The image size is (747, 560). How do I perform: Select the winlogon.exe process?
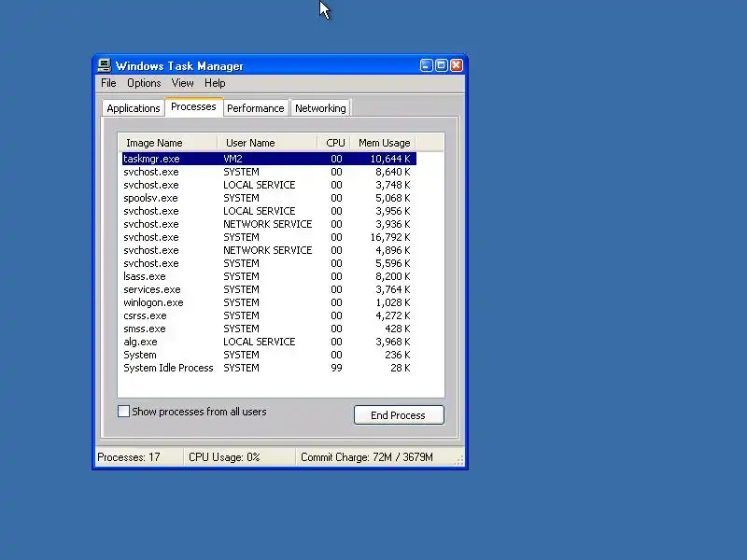[x=269, y=302]
